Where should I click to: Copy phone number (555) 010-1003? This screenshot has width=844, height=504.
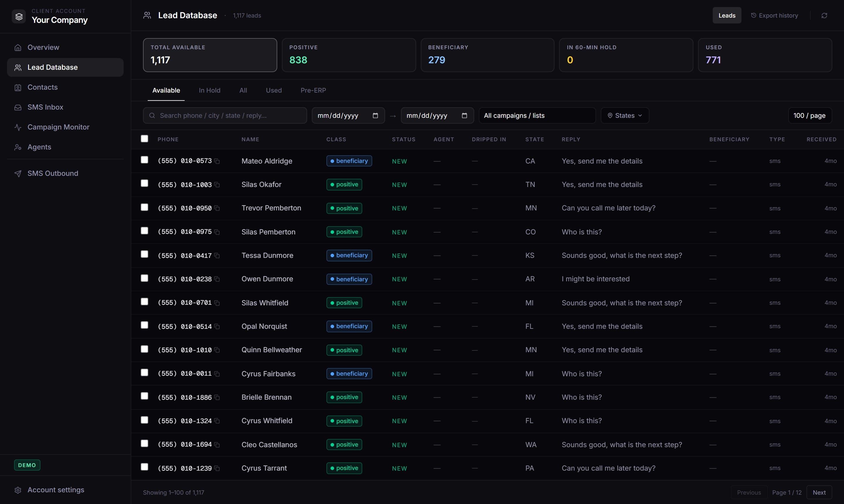tap(217, 185)
